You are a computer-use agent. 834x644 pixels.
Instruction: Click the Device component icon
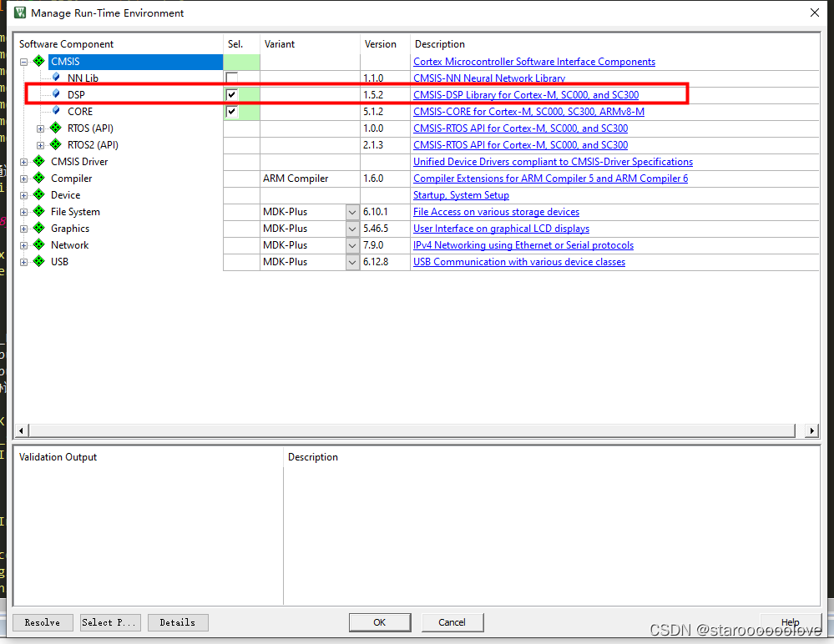coord(38,194)
